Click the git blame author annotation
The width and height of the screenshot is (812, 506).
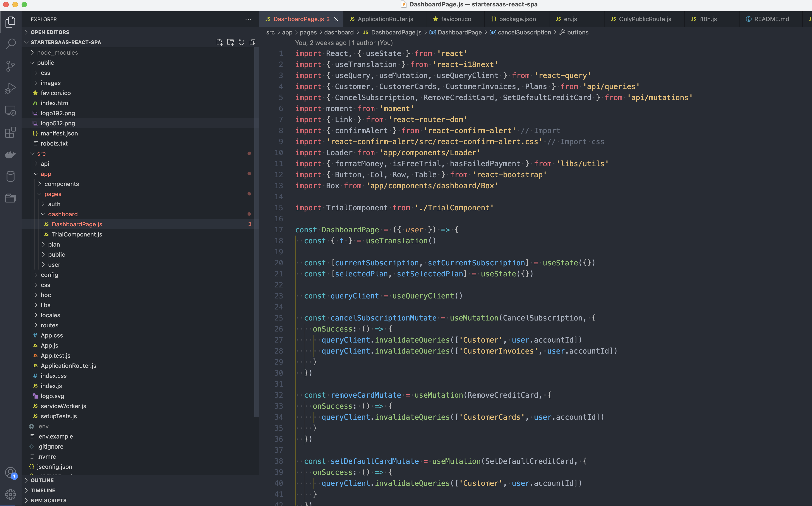(x=344, y=43)
